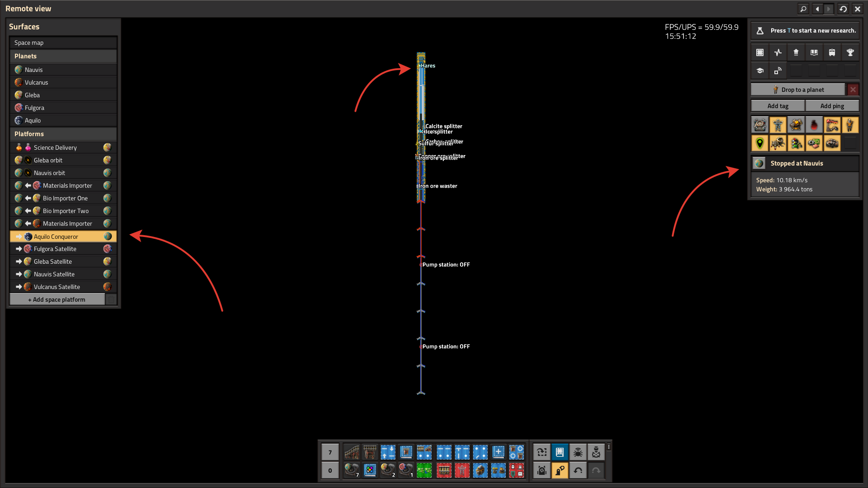Select the Bio Importer Two platform
Screen dimensions: 868x488
point(63,211)
